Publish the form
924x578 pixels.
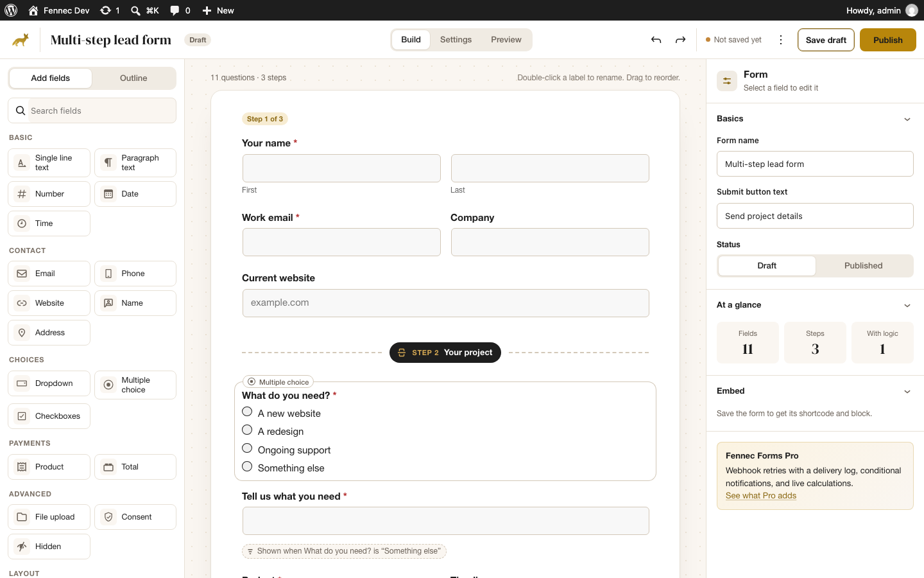pyautogui.click(x=888, y=40)
